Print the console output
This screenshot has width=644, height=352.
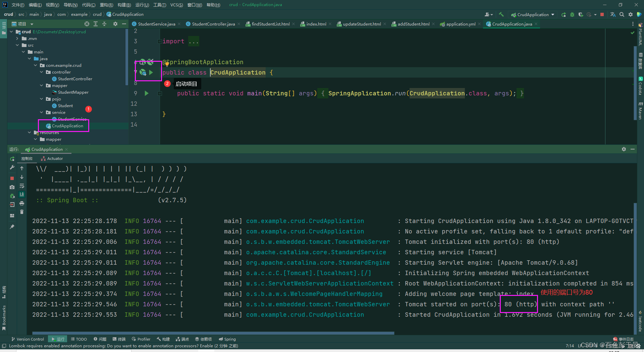[x=22, y=203]
